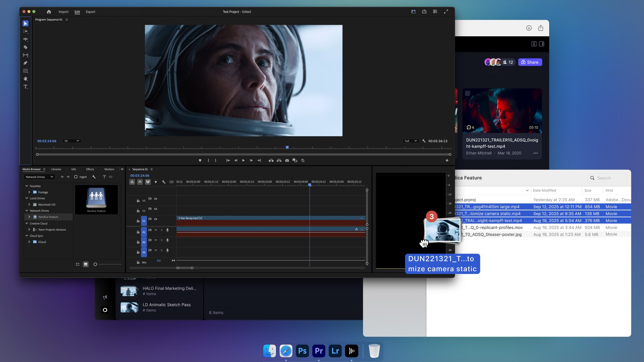This screenshot has width=644, height=362.
Task: Select the Hand tool
Action: coord(25,79)
